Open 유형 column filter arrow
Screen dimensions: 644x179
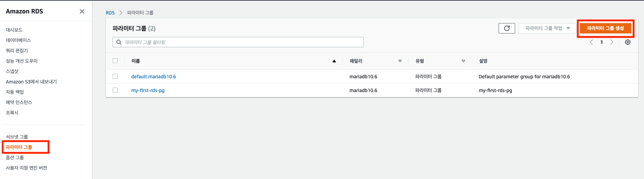click(463, 61)
